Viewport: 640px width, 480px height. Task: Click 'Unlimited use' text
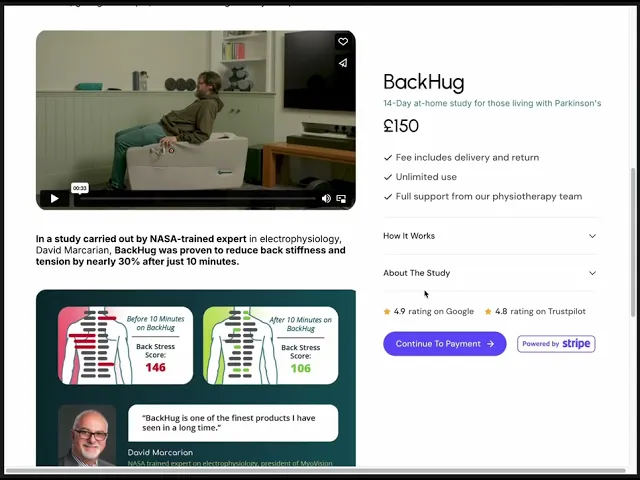point(426,177)
